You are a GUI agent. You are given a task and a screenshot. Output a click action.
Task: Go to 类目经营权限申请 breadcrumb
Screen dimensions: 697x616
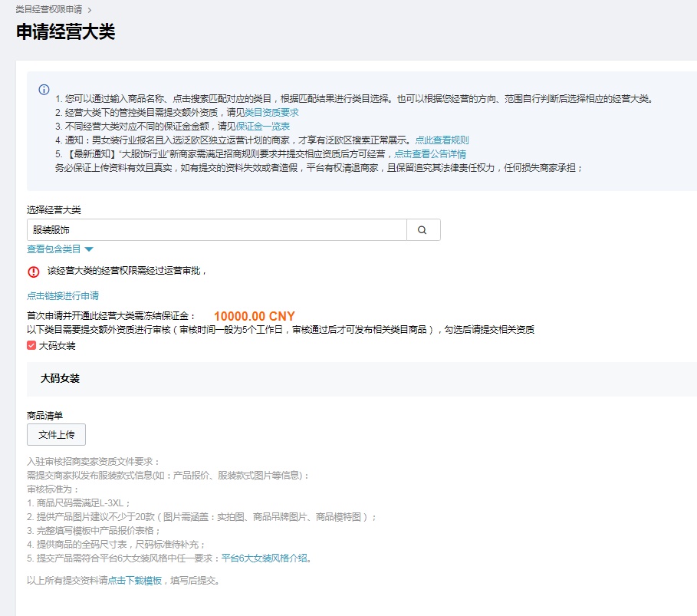pyautogui.click(x=48, y=10)
